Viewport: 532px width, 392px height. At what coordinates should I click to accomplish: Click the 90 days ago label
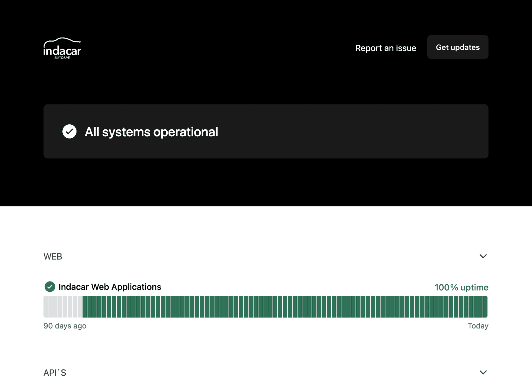click(65, 326)
